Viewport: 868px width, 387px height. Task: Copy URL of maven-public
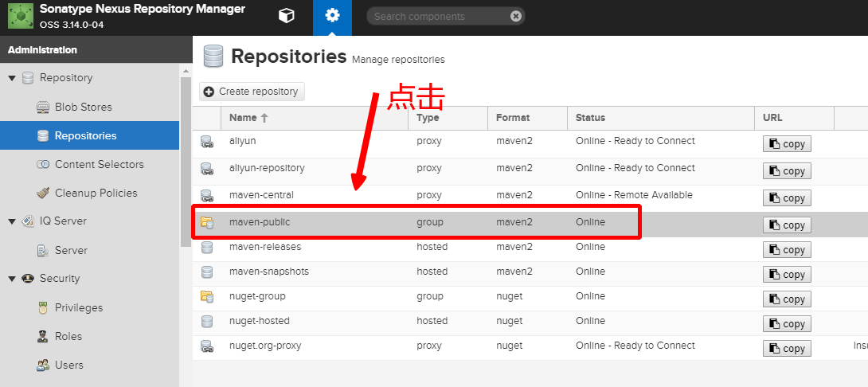[788, 225]
